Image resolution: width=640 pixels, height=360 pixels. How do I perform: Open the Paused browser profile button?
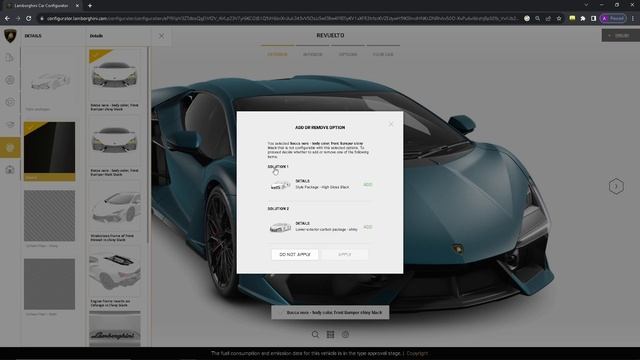(613, 18)
